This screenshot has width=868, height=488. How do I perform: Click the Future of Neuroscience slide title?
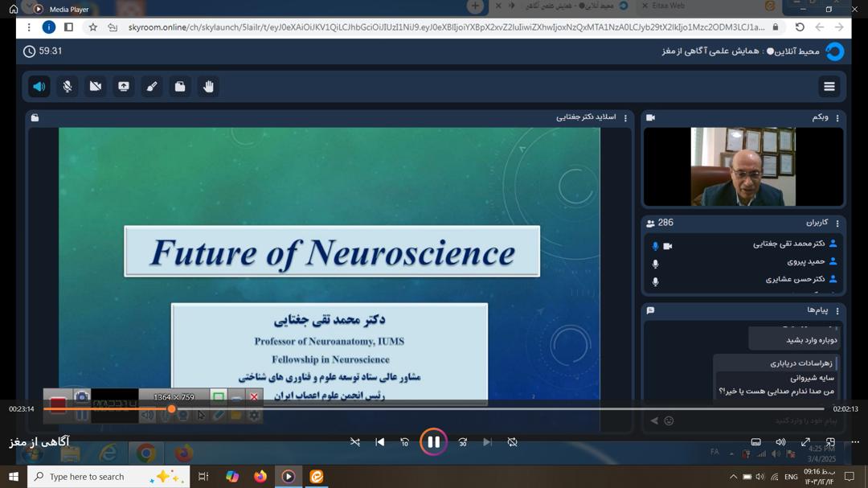(332, 252)
